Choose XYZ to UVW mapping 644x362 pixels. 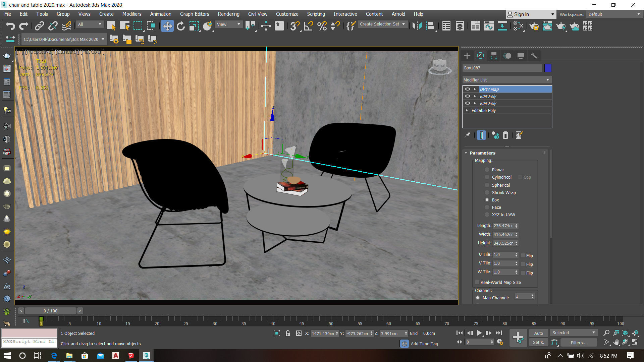tap(487, 215)
